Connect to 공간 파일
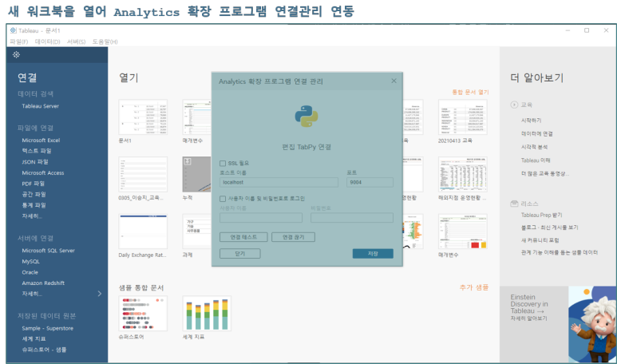The height and width of the screenshot is (364, 617). click(x=34, y=195)
